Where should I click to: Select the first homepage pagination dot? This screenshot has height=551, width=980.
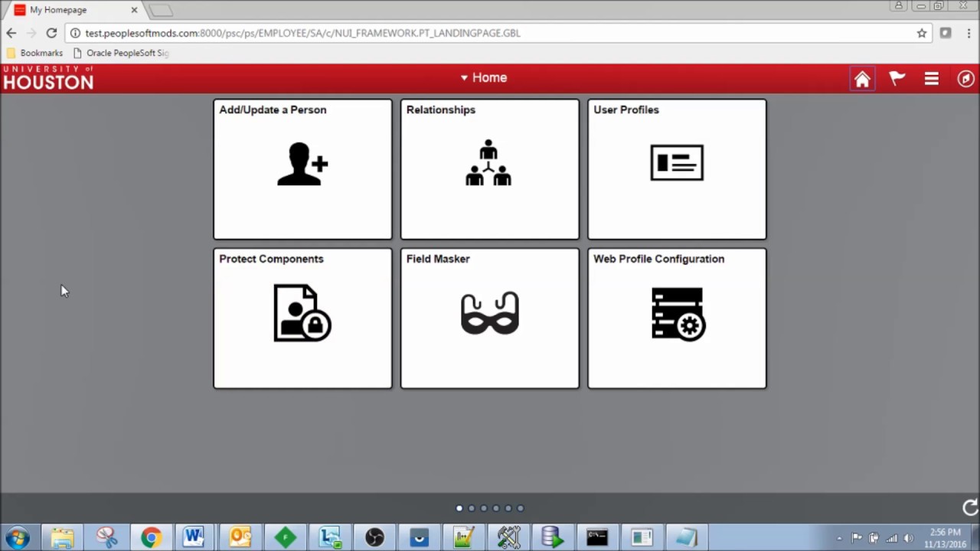459,508
